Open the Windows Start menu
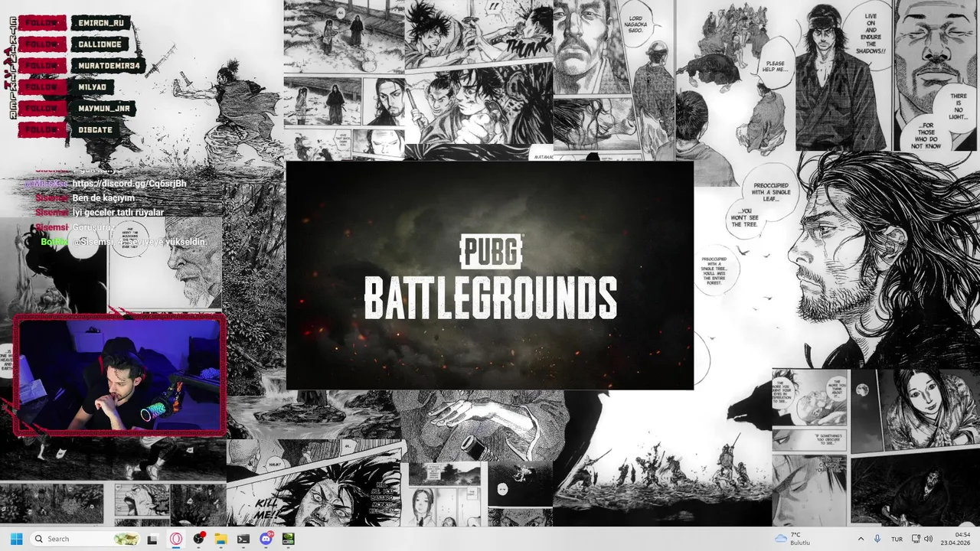This screenshot has width=980, height=551. 16,539
